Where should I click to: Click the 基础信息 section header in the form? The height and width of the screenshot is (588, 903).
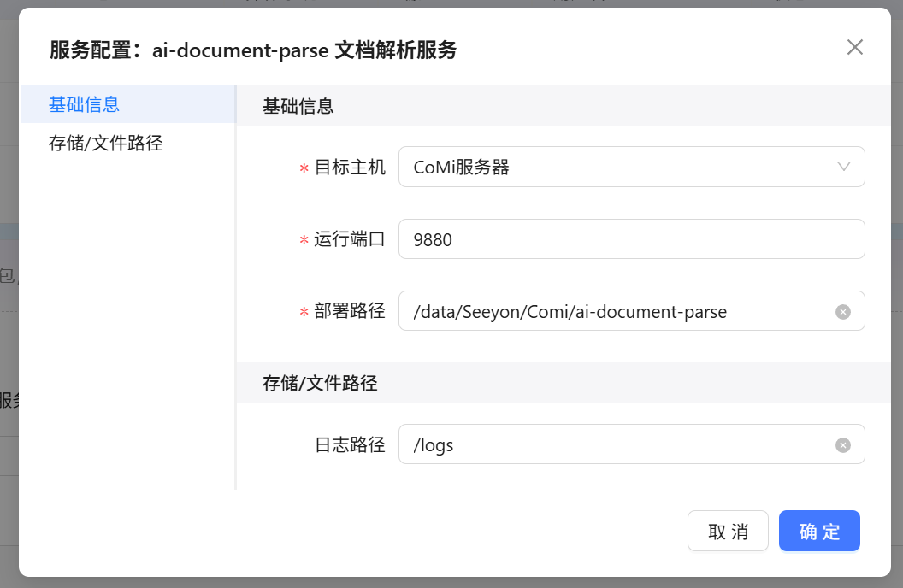[298, 106]
